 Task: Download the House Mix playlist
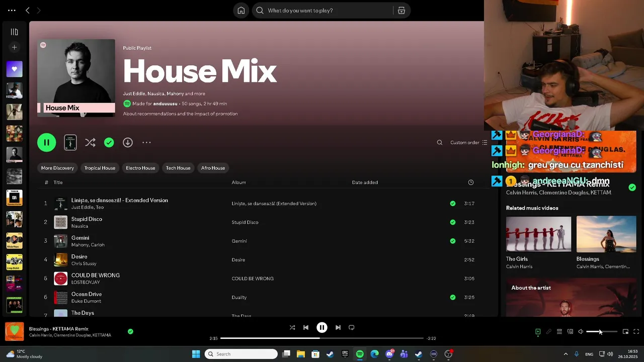pyautogui.click(x=128, y=143)
